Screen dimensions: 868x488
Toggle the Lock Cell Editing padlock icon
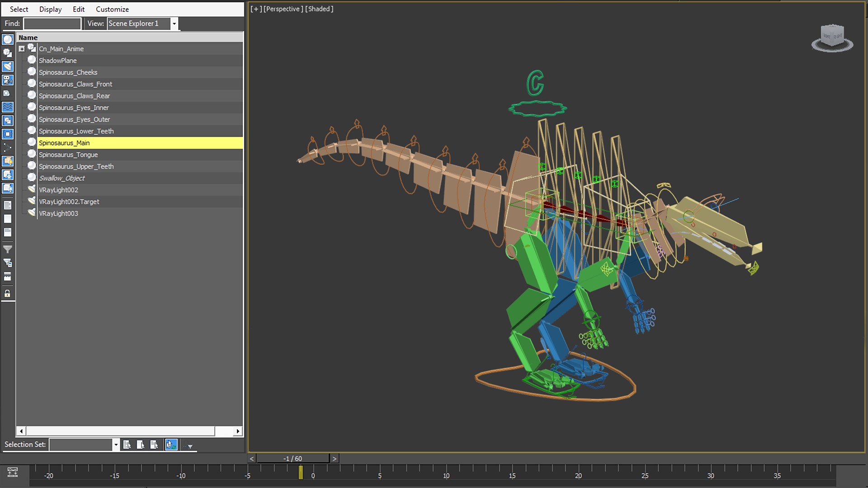tap(8, 294)
